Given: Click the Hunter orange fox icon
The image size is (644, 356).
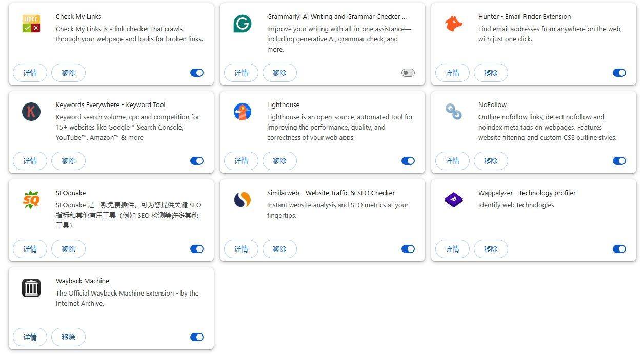Looking at the screenshot, I should (x=454, y=24).
